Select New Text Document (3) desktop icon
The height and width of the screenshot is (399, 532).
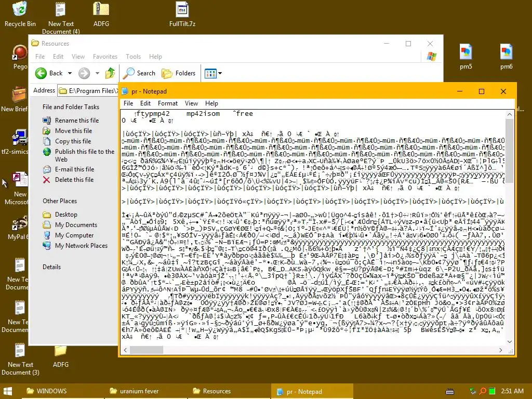(20, 360)
